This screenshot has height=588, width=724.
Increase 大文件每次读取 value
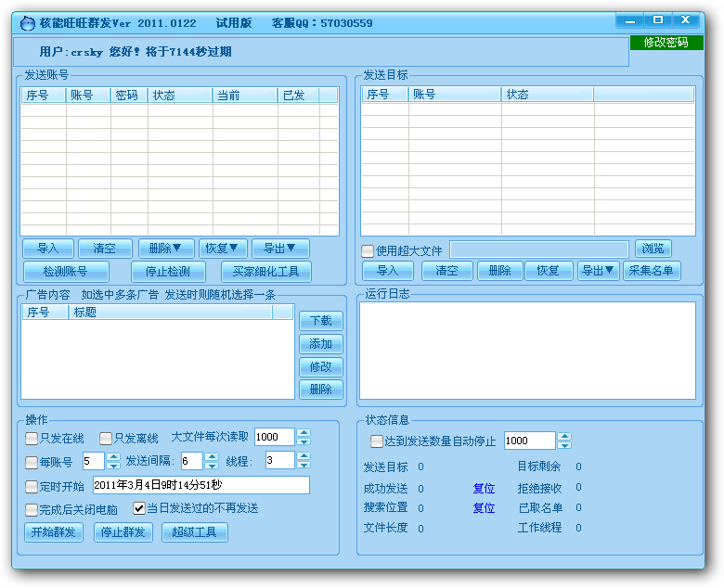304,432
